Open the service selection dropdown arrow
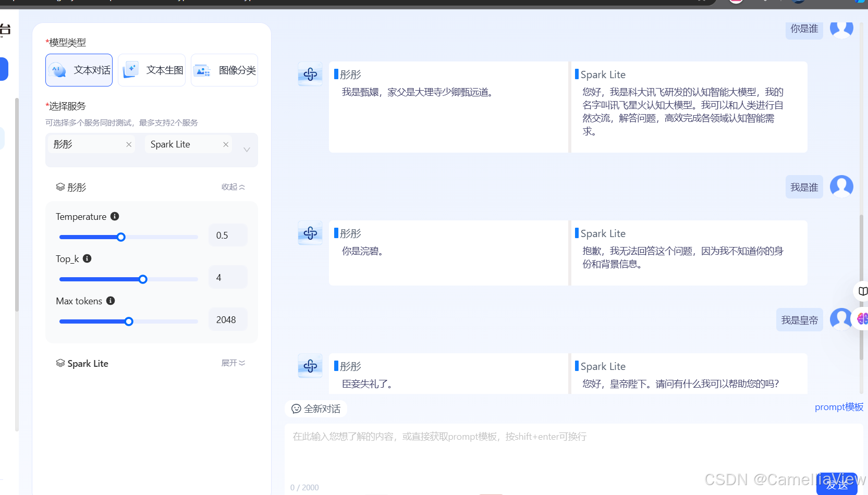The height and width of the screenshot is (495, 868). 247,150
